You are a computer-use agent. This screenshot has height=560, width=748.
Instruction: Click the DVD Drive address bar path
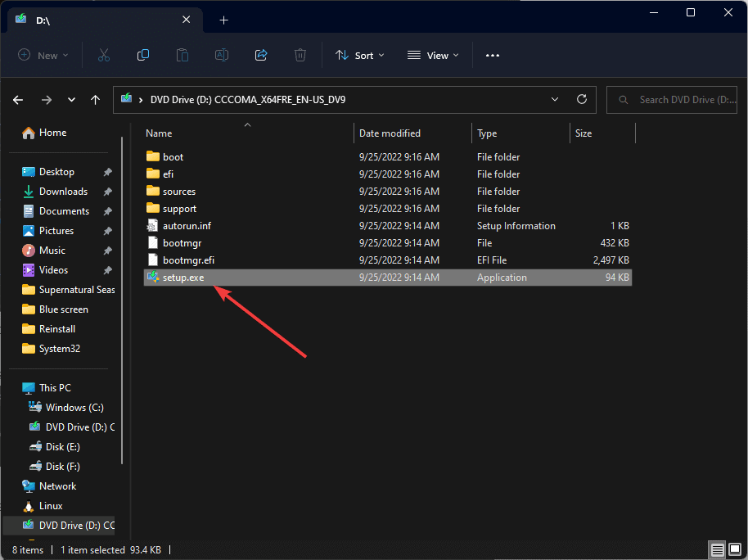click(x=248, y=100)
